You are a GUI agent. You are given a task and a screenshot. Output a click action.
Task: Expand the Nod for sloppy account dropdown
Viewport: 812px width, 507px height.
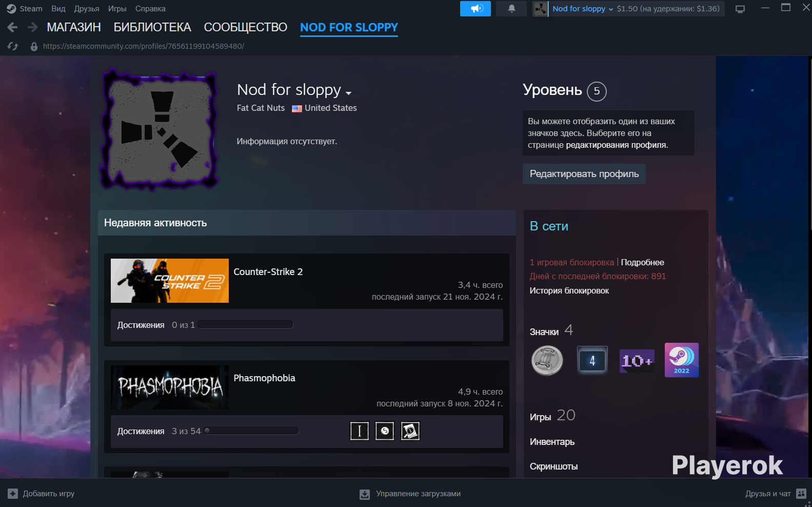coord(583,9)
